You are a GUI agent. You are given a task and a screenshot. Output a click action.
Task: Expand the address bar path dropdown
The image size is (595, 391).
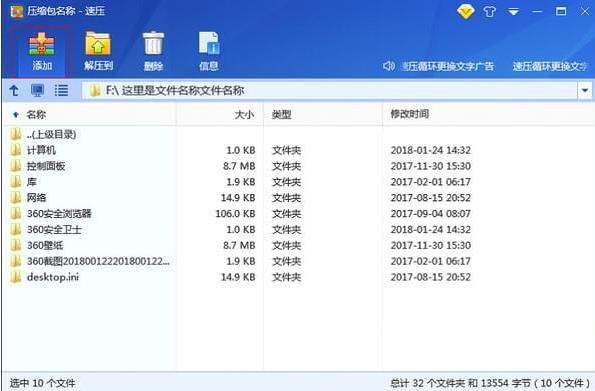(585, 90)
